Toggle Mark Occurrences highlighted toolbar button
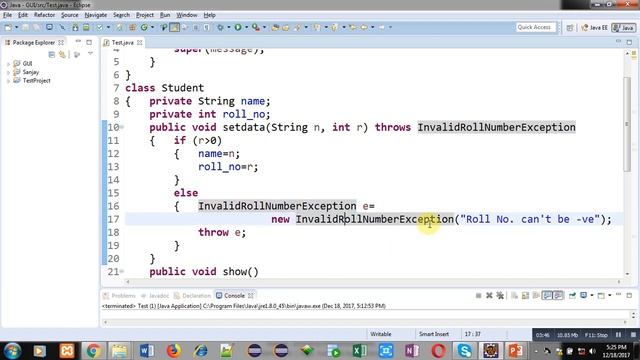This screenshot has height=360, width=640. tap(174, 27)
